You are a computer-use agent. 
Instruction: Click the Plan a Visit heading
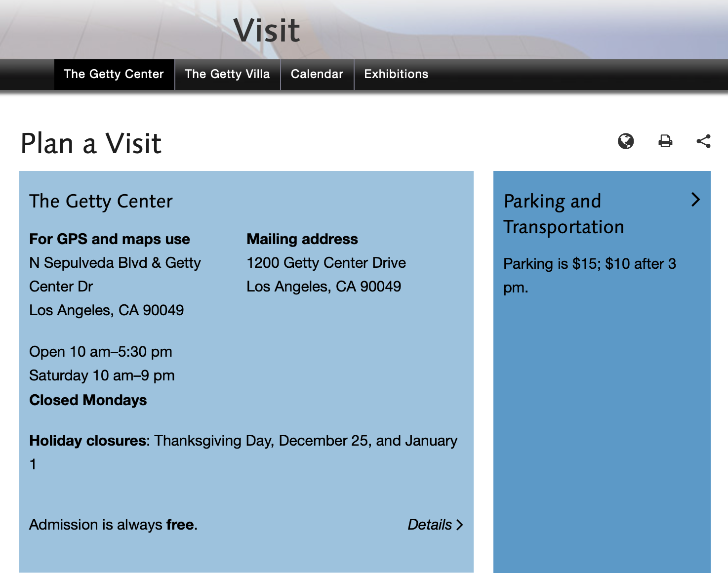point(91,144)
